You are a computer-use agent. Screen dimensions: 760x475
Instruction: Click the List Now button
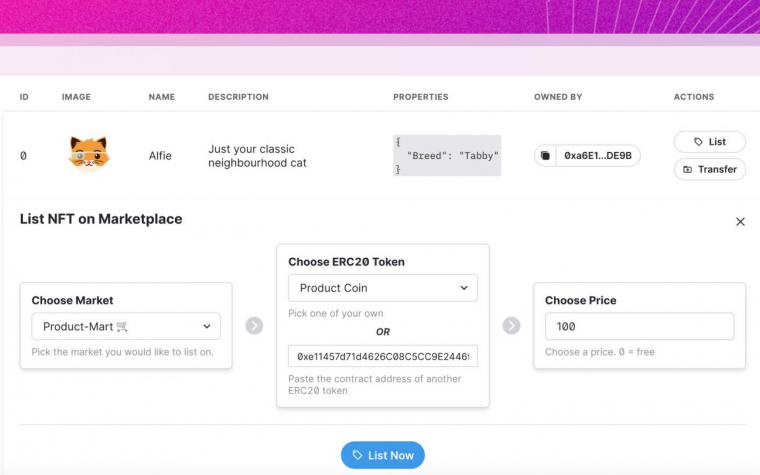(x=383, y=455)
